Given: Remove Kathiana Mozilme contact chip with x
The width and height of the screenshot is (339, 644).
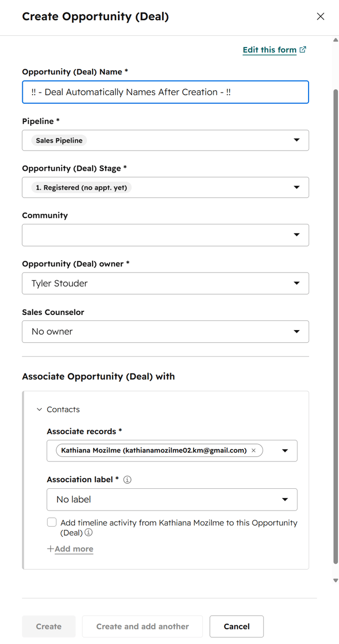Looking at the screenshot, I should tap(253, 450).
